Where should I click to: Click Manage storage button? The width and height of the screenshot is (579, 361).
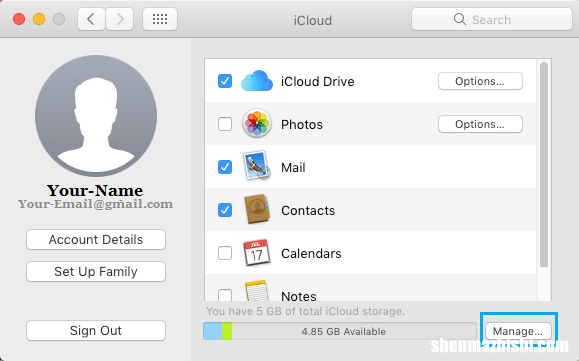click(518, 331)
